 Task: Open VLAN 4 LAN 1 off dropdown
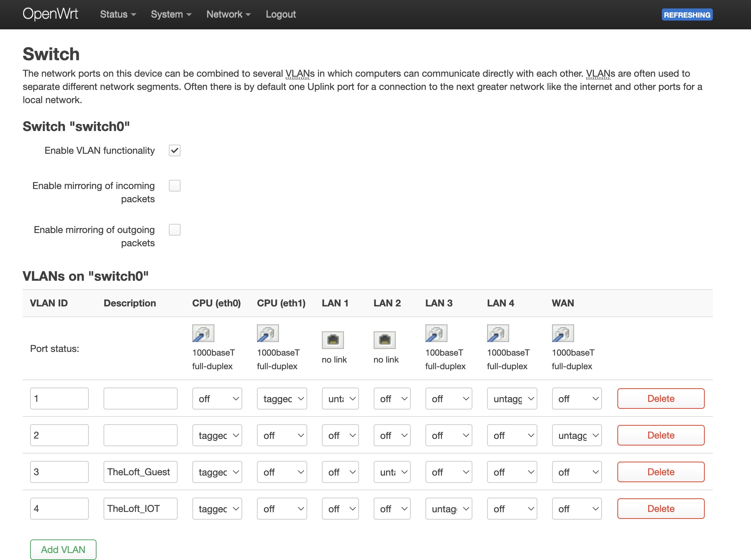[x=340, y=509]
